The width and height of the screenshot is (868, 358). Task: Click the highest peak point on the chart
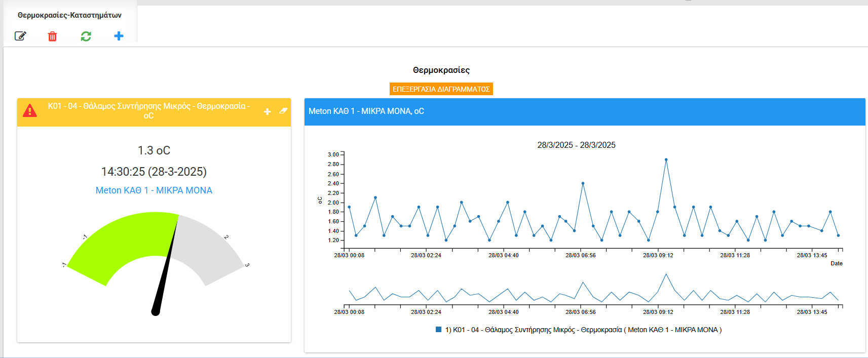pyautogui.click(x=666, y=160)
